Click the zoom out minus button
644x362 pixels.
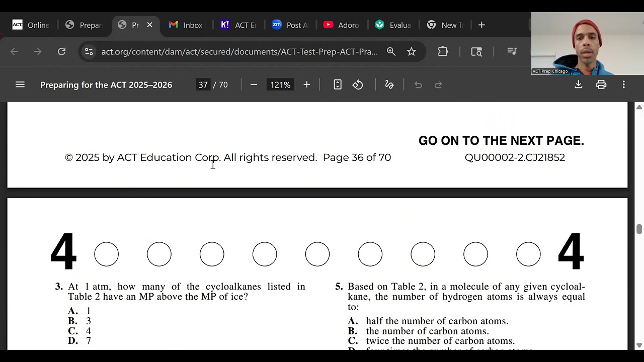pos(254,85)
